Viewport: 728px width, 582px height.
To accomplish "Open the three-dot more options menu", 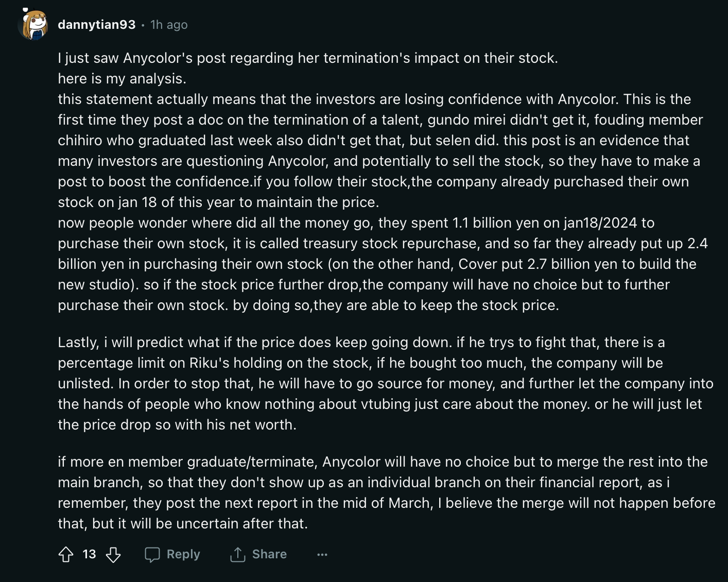I will point(322,555).
